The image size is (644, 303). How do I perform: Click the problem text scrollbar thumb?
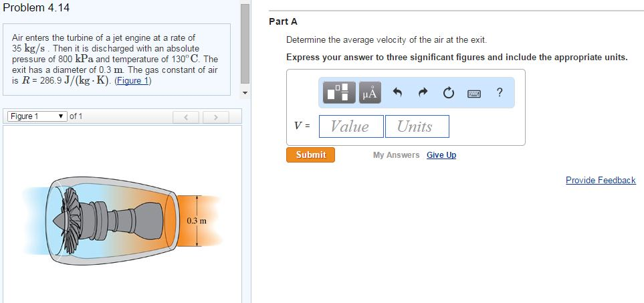click(245, 43)
